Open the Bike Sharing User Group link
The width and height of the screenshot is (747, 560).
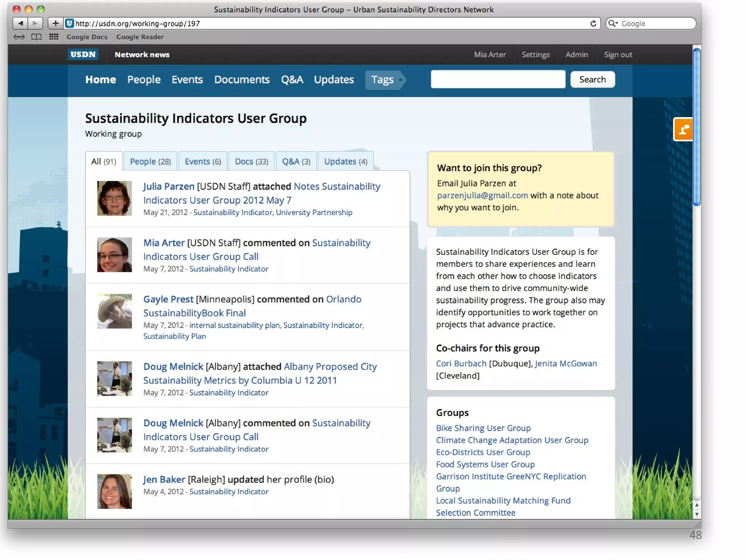483,428
